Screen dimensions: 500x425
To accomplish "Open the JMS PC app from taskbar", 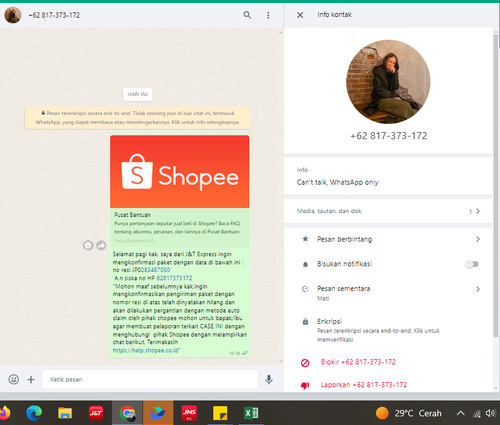I will coord(189,413).
